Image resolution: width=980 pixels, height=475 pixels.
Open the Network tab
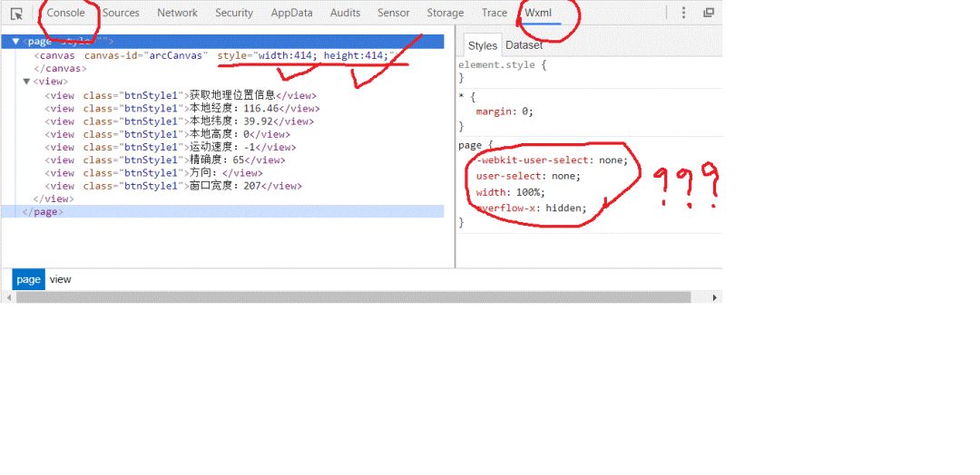(x=178, y=13)
